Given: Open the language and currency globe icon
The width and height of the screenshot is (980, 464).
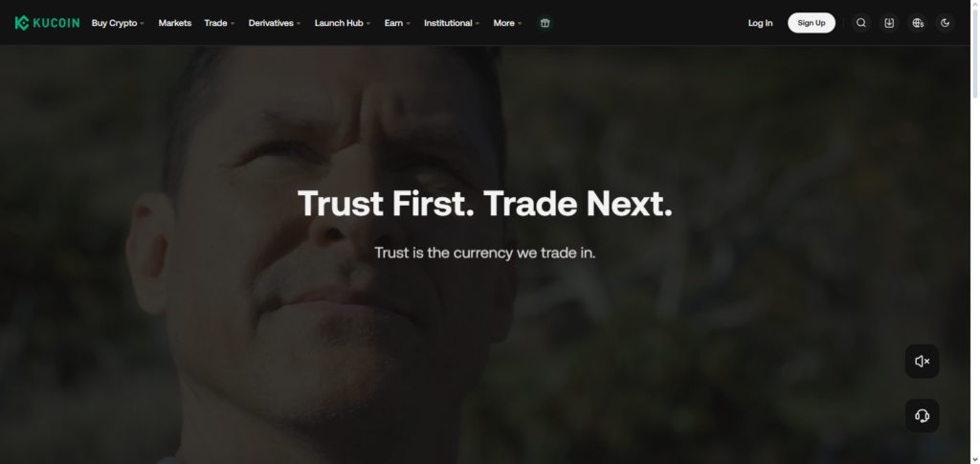Looking at the screenshot, I should pyautogui.click(x=918, y=23).
